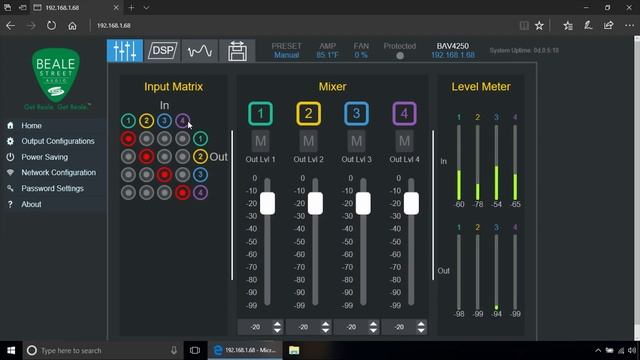Increase Out Lvl 3 value with up arrow
The height and width of the screenshot is (360, 640).
click(x=373, y=324)
